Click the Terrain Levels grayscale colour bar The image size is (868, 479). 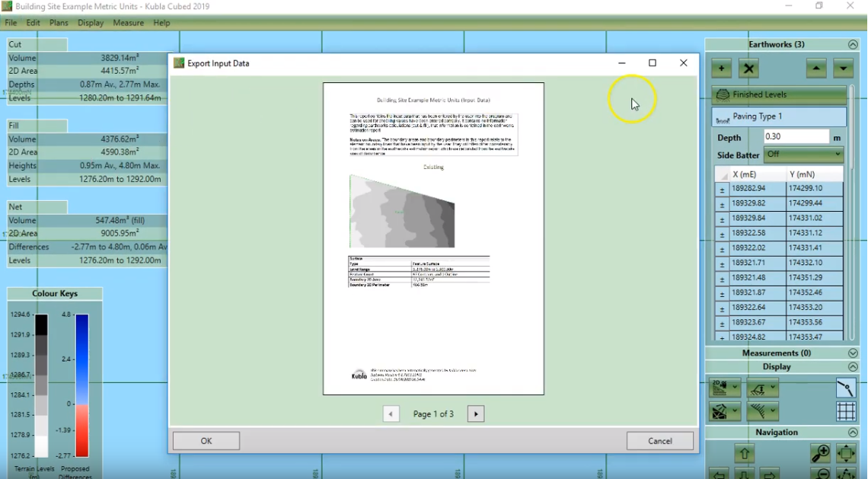click(x=42, y=385)
